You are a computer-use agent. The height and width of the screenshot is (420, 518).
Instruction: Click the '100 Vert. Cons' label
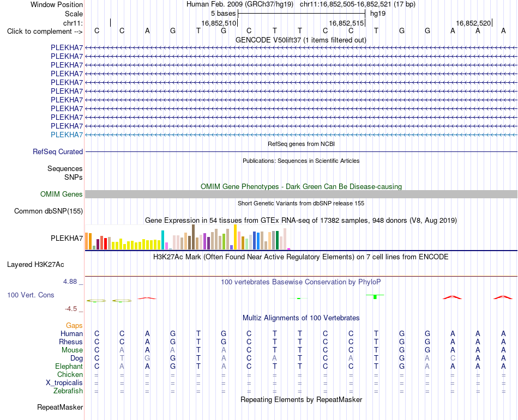31,295
